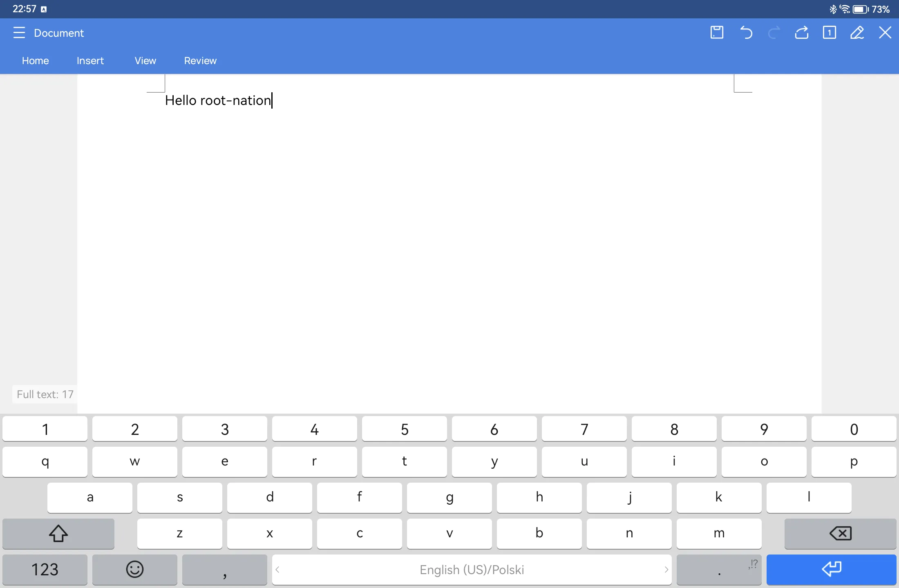
Task: Tap the v key
Action: [449, 533]
